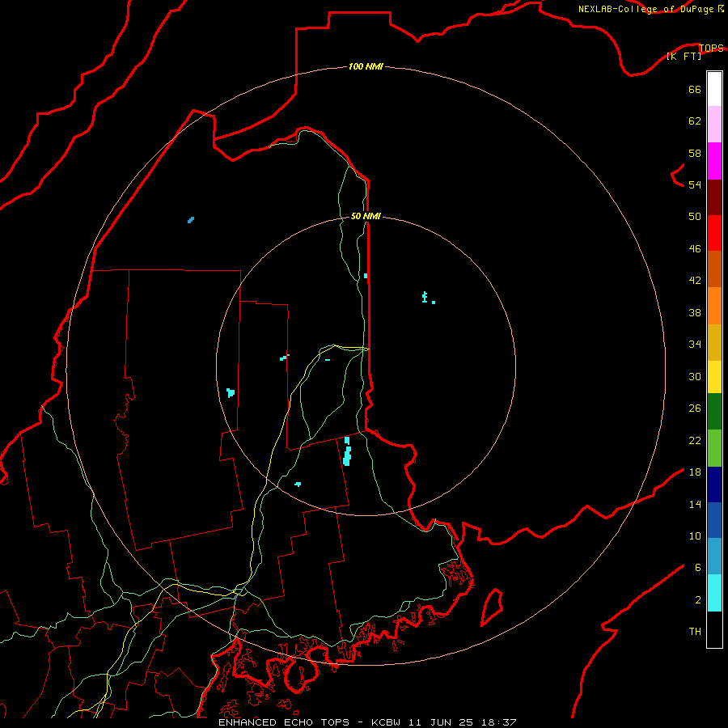Select the magenta 58 K FT legend color
Screen dimensions: 728x728
click(714, 161)
